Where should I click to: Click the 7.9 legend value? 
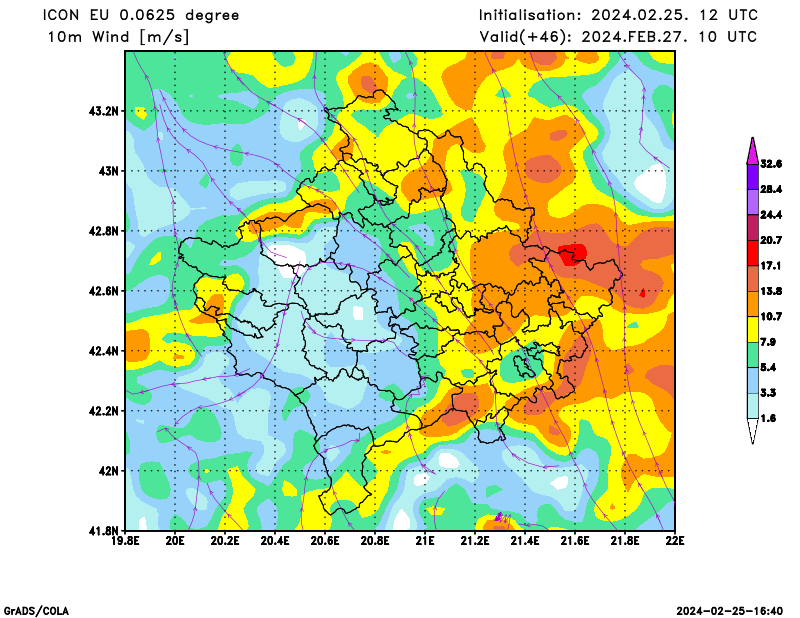coord(768,342)
